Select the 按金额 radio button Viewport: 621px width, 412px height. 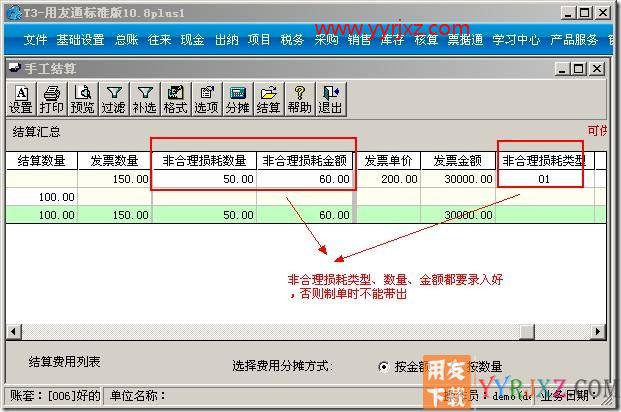pos(383,367)
